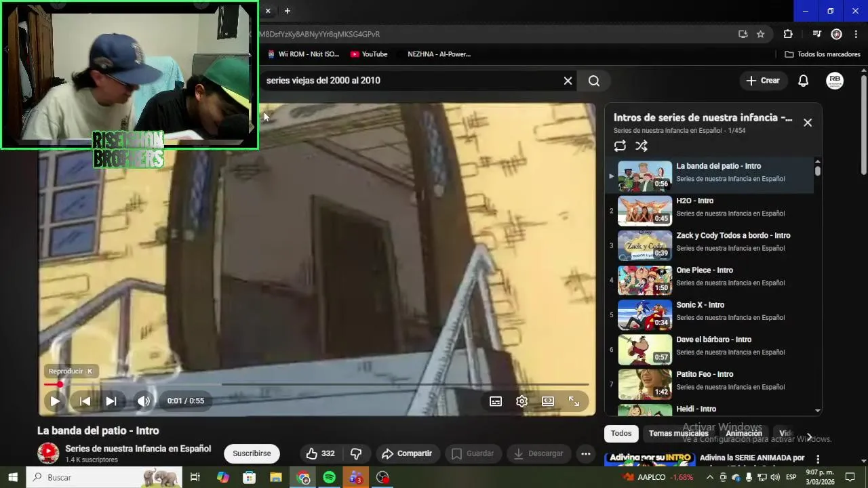Viewport: 868px width, 488px height.
Task: Open File Explorer from taskbar
Action: coord(276,477)
